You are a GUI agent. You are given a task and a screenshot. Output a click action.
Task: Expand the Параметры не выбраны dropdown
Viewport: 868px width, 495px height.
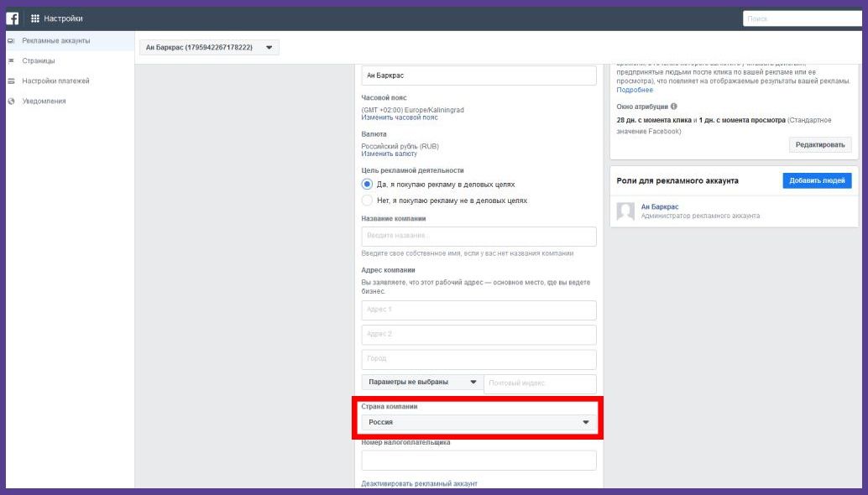pyautogui.click(x=421, y=383)
